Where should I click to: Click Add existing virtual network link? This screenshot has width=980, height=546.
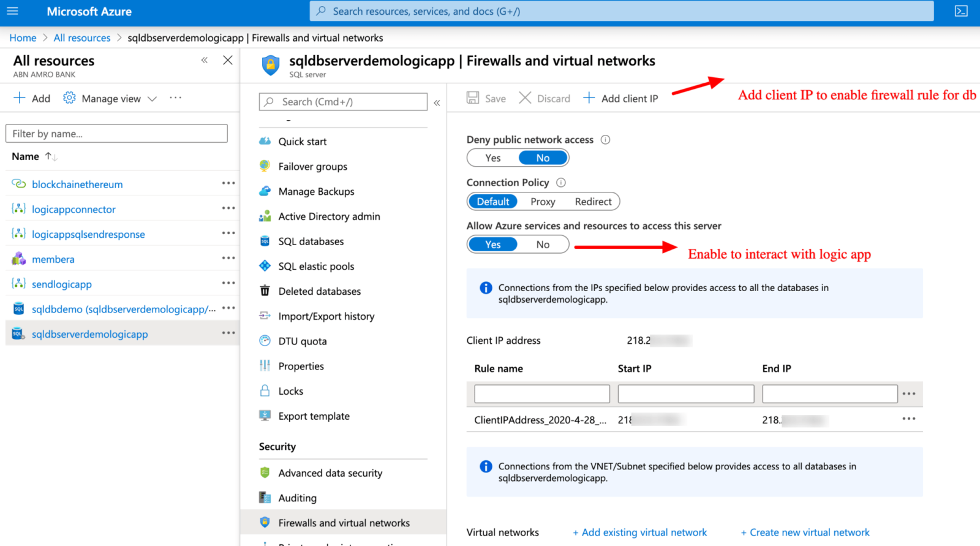(x=639, y=533)
